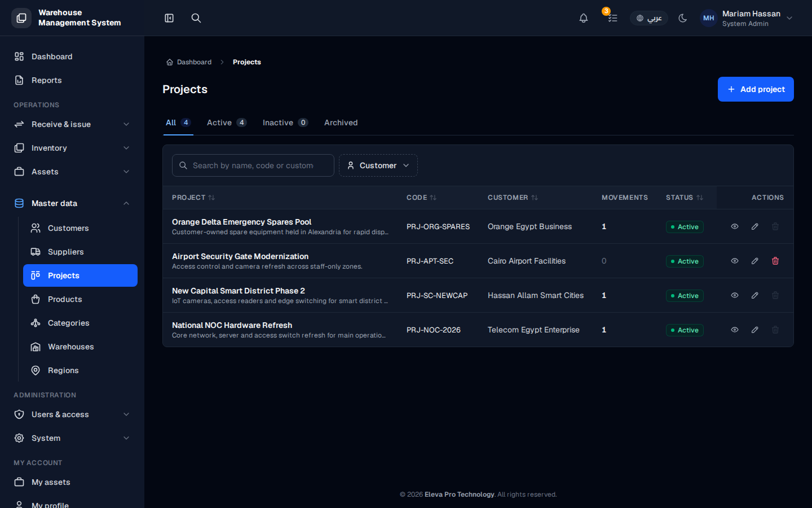This screenshot has width=812, height=508.
Task: Expand Users & access section
Action: point(72,414)
